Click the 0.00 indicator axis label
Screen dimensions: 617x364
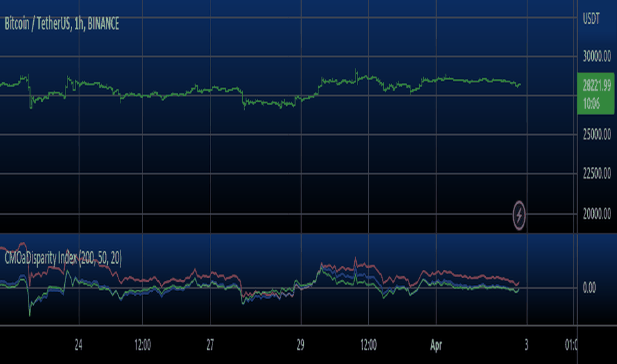(589, 288)
